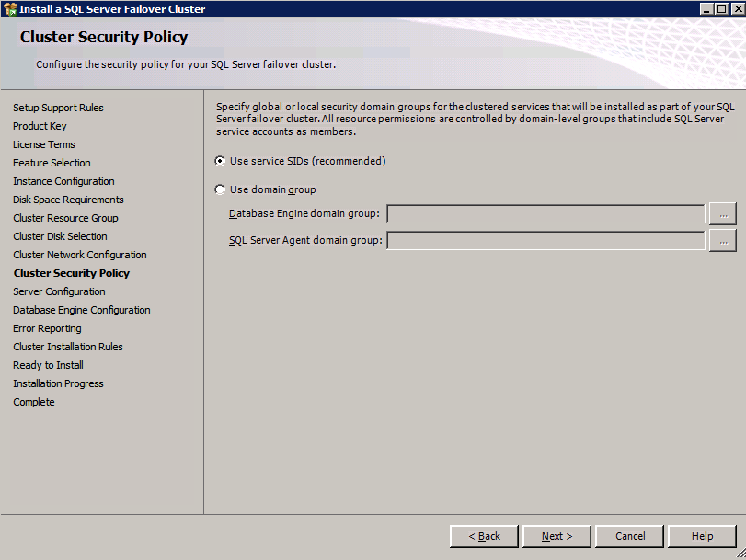This screenshot has height=560, width=746.
Task: Click the setup installer title bar icon
Action: tap(10, 9)
